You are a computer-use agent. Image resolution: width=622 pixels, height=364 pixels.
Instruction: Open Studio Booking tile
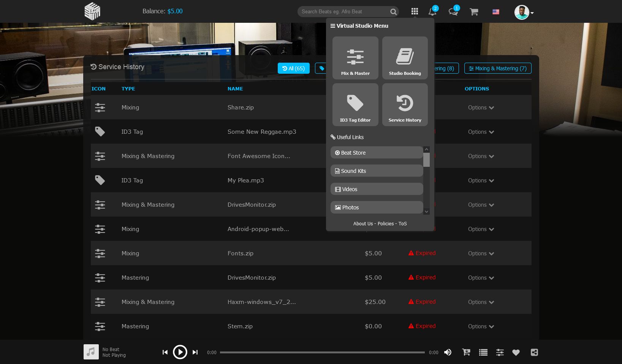click(405, 58)
